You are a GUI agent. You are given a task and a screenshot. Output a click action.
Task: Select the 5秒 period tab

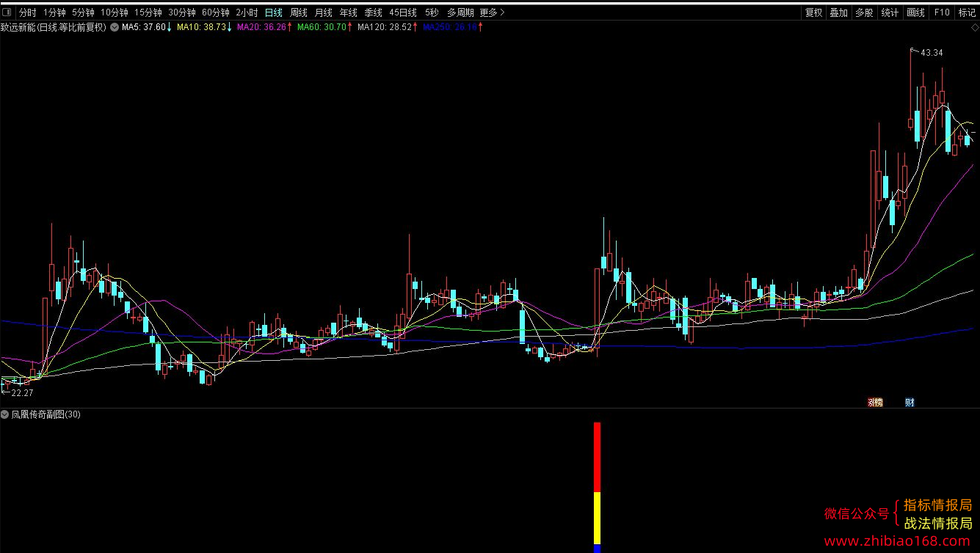(432, 12)
